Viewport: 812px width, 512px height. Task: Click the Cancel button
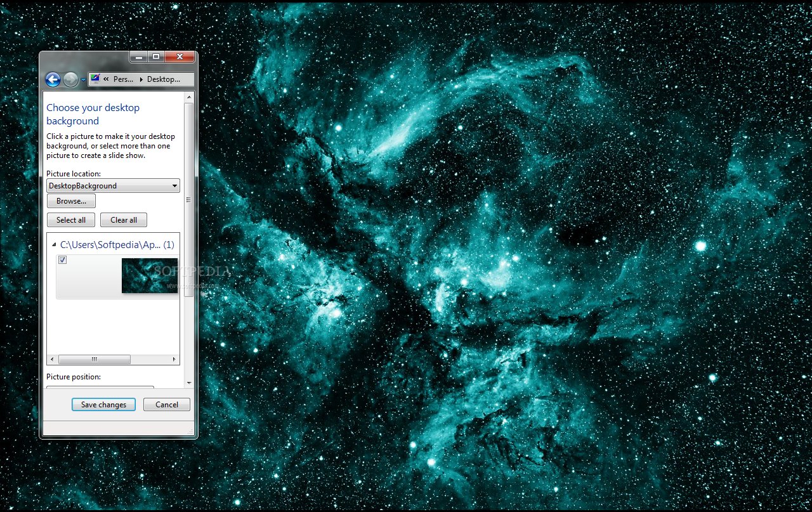click(167, 405)
